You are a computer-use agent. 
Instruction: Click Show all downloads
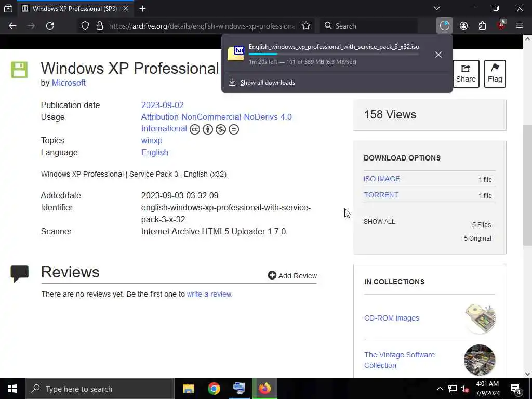point(268,83)
